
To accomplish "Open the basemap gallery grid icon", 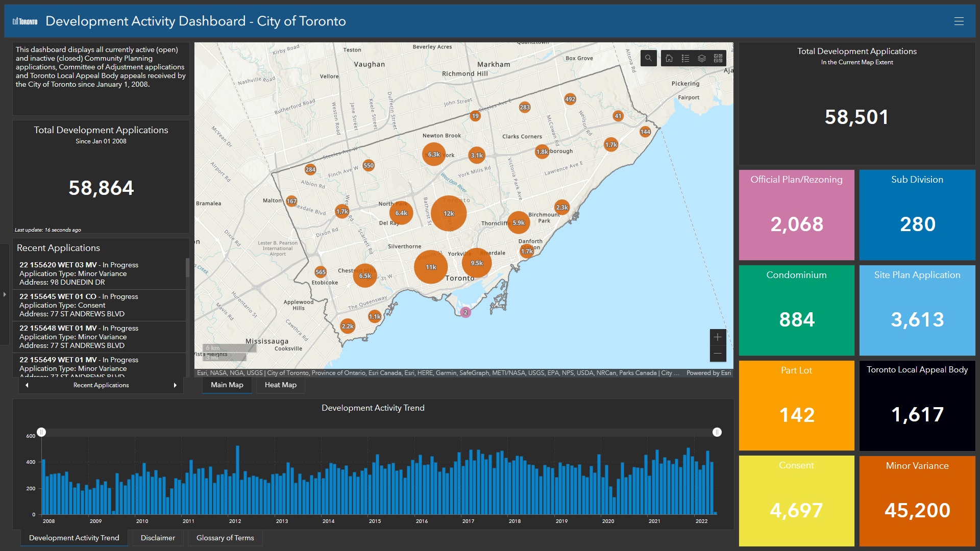I will pos(718,58).
